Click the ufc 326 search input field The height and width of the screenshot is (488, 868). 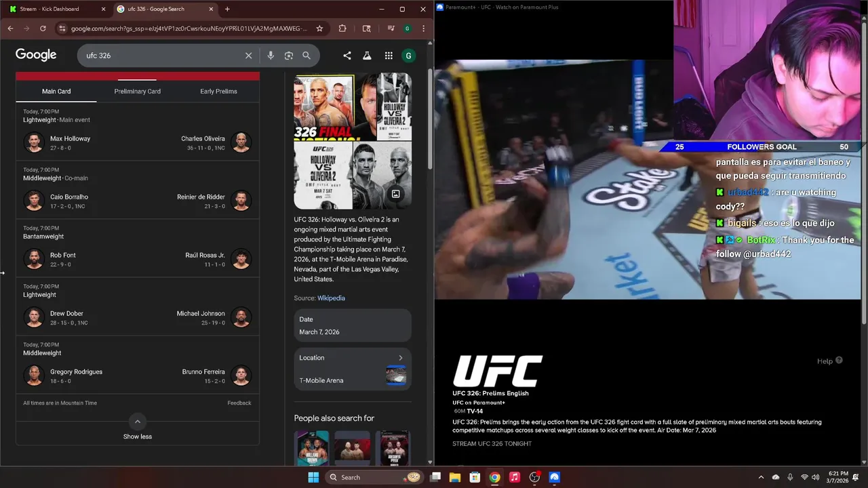(x=163, y=56)
